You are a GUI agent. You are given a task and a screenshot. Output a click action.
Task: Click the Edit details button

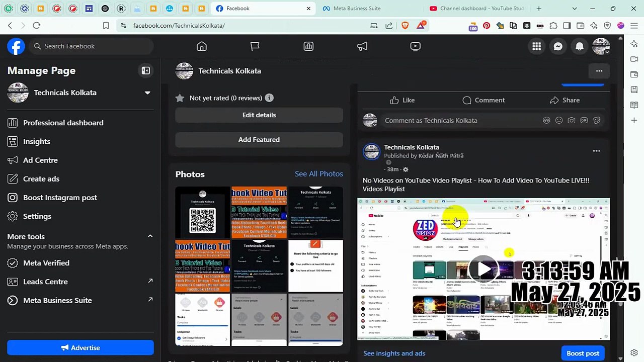pyautogui.click(x=259, y=115)
